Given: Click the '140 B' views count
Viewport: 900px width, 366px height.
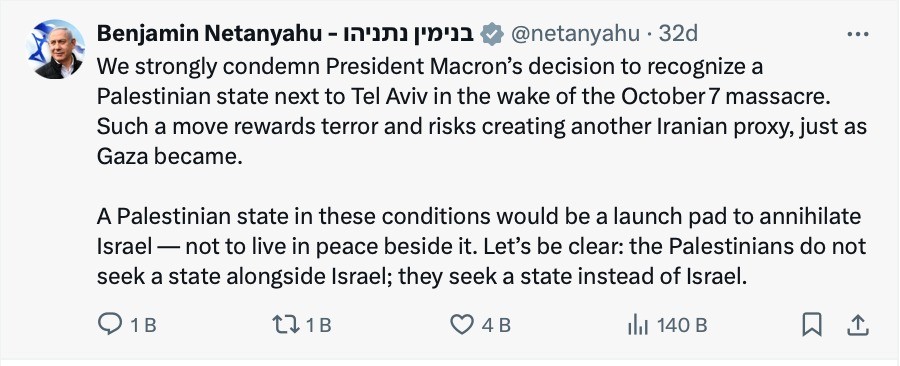Looking at the screenshot, I should click(682, 326).
